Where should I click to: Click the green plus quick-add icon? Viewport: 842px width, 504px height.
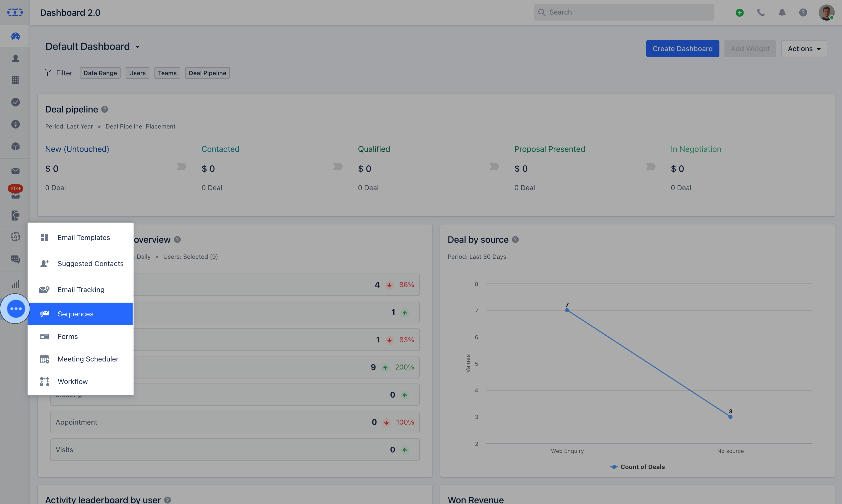pos(739,13)
